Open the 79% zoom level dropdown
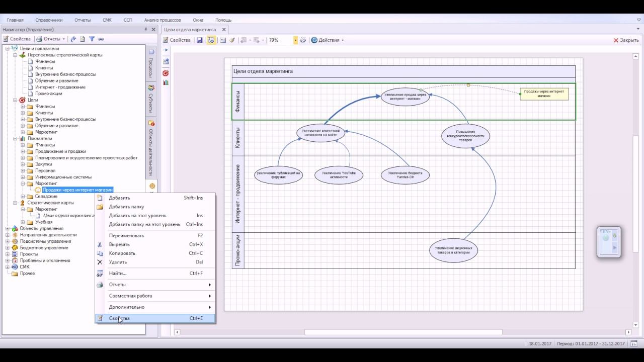 pos(295,40)
